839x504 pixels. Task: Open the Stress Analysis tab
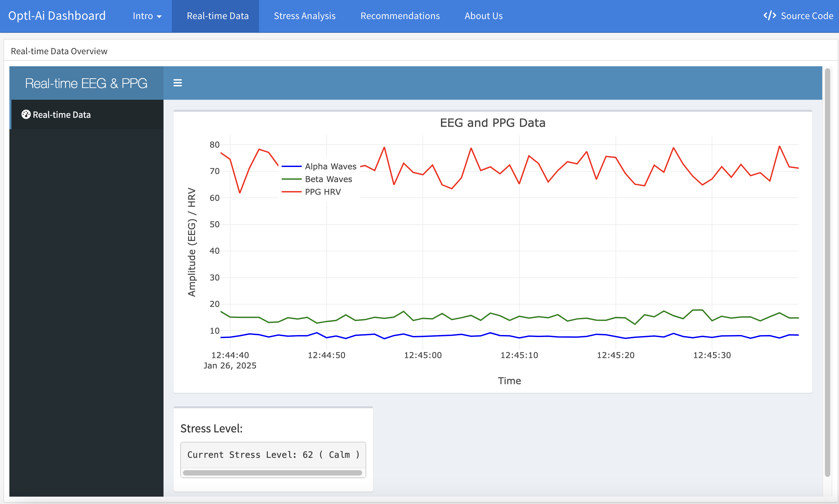(x=304, y=16)
